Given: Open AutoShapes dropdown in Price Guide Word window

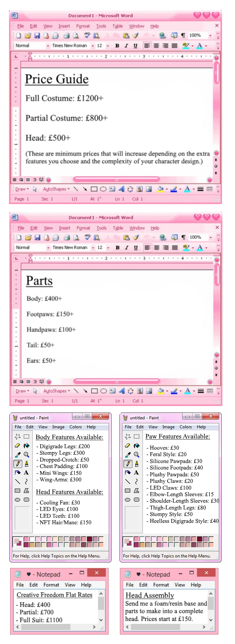Looking at the screenshot, I should tap(56, 189).
